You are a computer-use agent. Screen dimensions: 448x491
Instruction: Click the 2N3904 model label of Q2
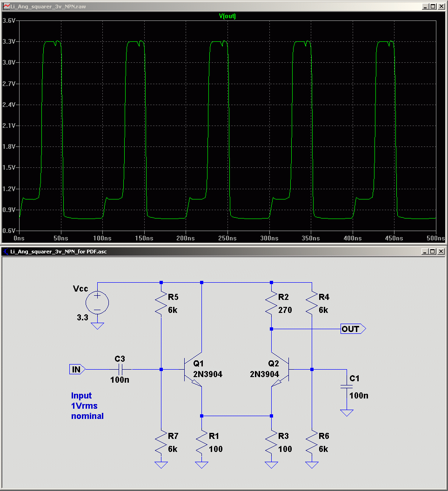click(x=264, y=374)
